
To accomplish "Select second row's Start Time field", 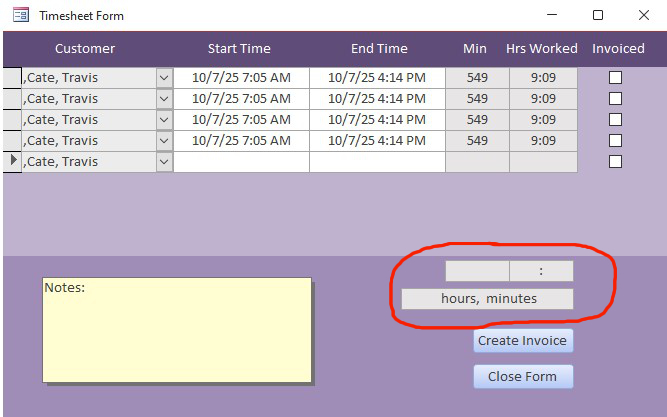I will (x=241, y=99).
